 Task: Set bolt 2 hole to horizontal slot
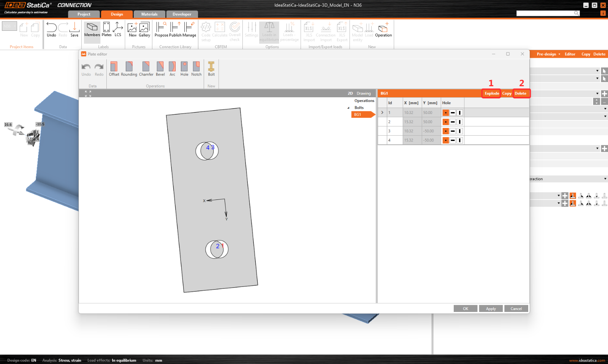click(x=453, y=122)
